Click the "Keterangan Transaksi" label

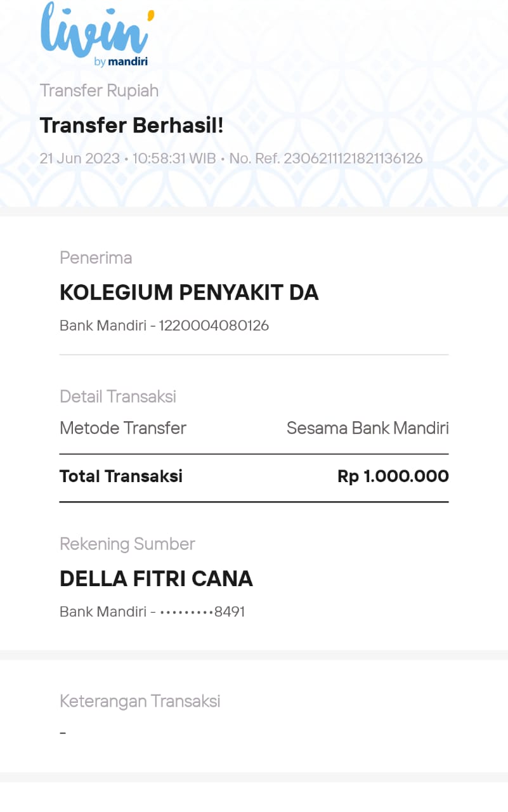click(x=140, y=701)
